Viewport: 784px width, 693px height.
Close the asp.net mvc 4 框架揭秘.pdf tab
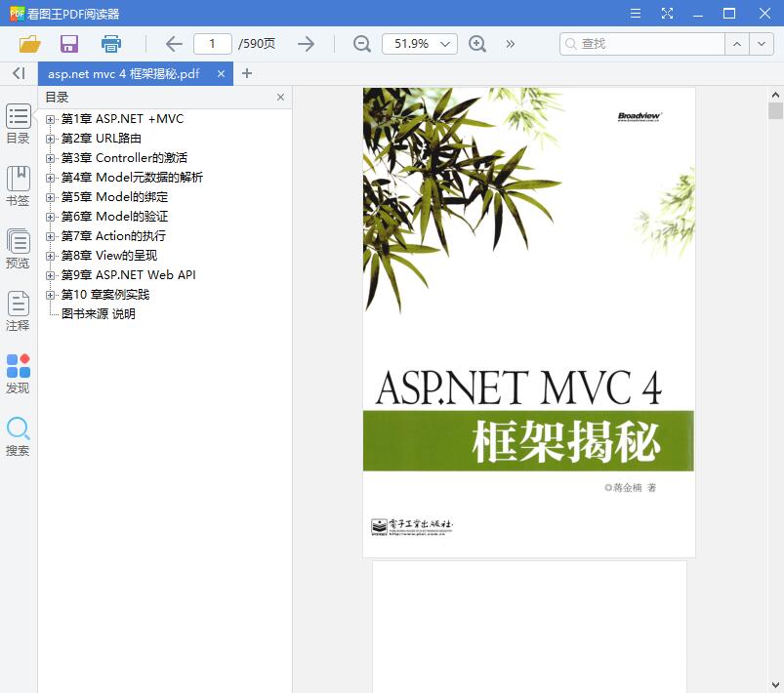tap(221, 74)
